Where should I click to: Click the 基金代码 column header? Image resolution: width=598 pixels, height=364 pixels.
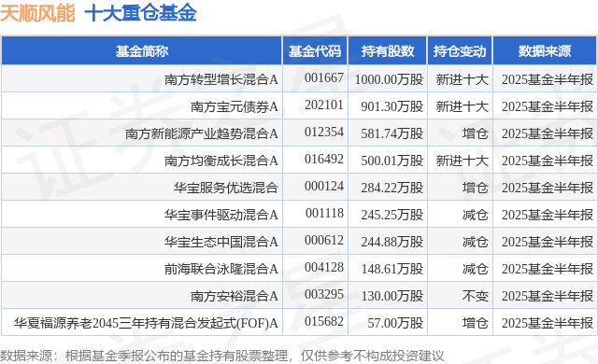(x=315, y=51)
